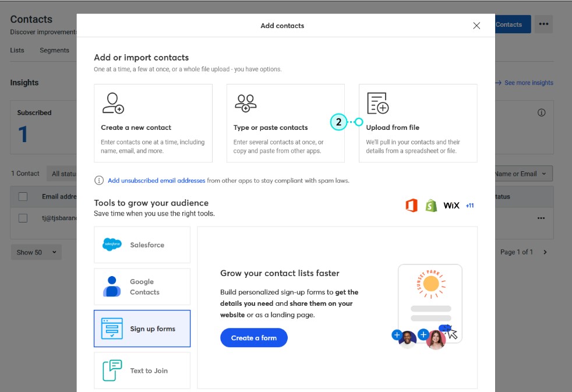Open row actions ellipsis for tj contact
Viewport: 572px width, 392px height.
click(x=541, y=218)
